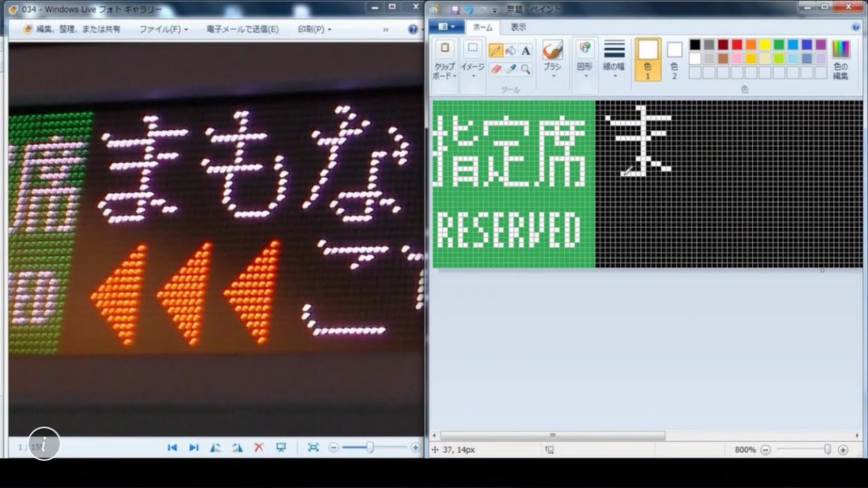
Task: Click the zoom out minus button in Paint
Action: 766,449
